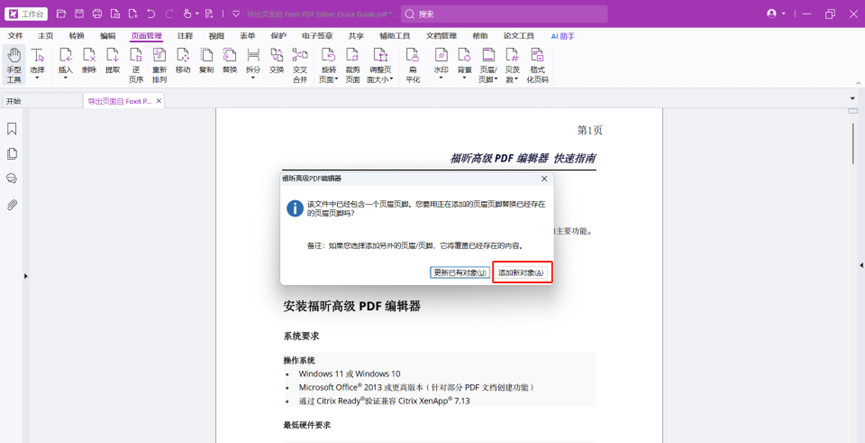Screen dimensions: 865x443
Task: Click the undo arrow icon
Action: 151,14
